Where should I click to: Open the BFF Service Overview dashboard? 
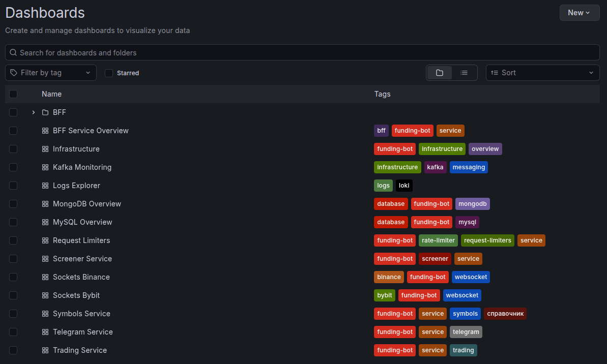click(x=91, y=130)
